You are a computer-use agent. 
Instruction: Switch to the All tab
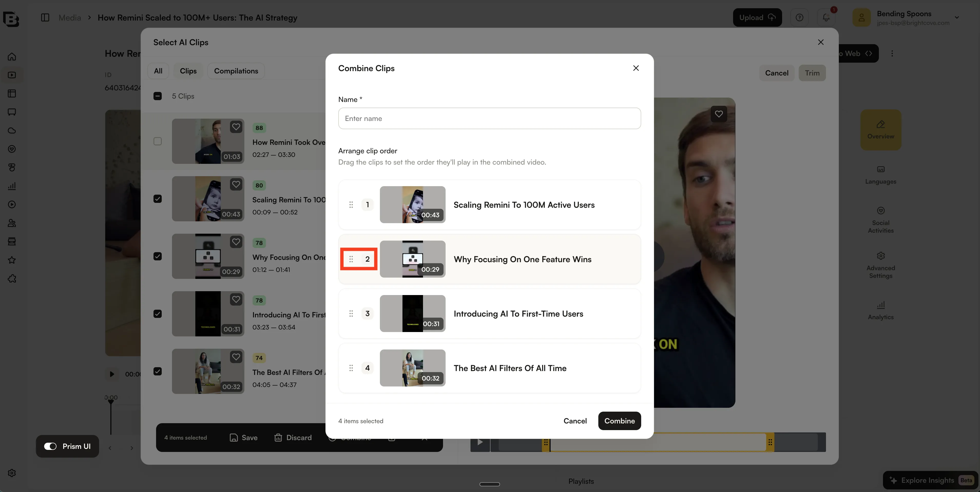(158, 71)
